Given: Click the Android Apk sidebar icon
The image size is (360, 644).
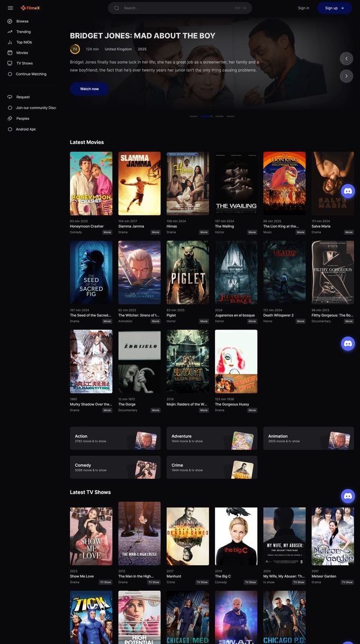Looking at the screenshot, I should pos(10,129).
